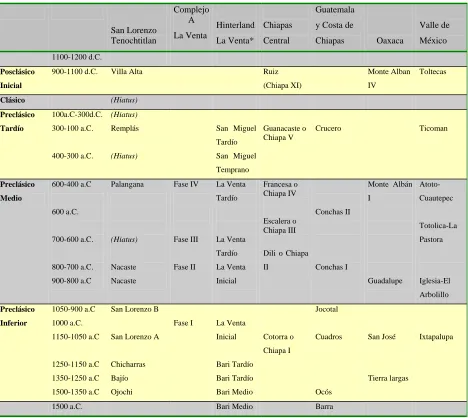Select the '1100-1200 d.C.' date cell
Screen dimensions: 468x418
pyautogui.click(x=77, y=57)
